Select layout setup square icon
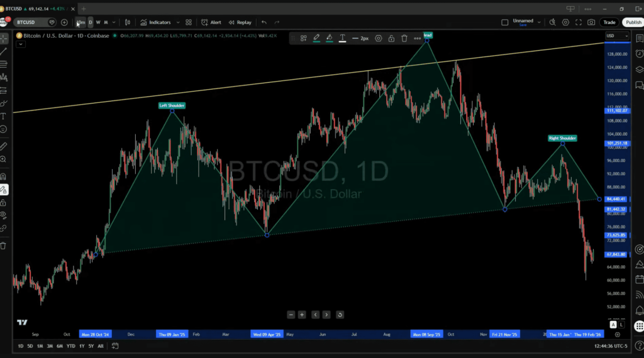Image resolution: width=644 pixels, height=358 pixels. point(505,23)
